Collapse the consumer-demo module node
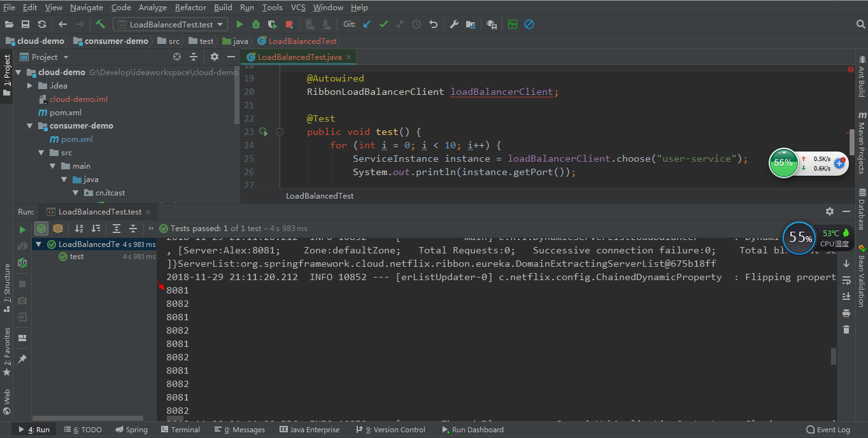Image resolution: width=868 pixels, height=438 pixels. click(30, 126)
